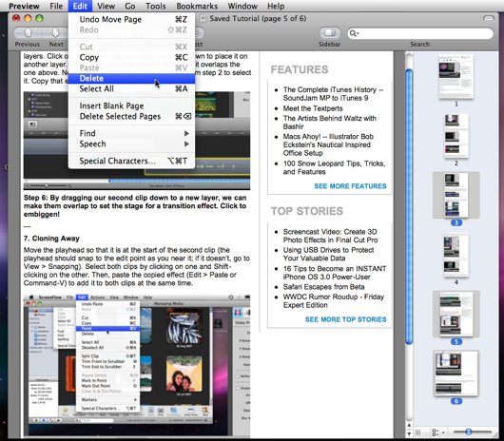This screenshot has height=441, width=504.
Task: Click 'Meet the Textperts' feature
Action: tap(313, 108)
